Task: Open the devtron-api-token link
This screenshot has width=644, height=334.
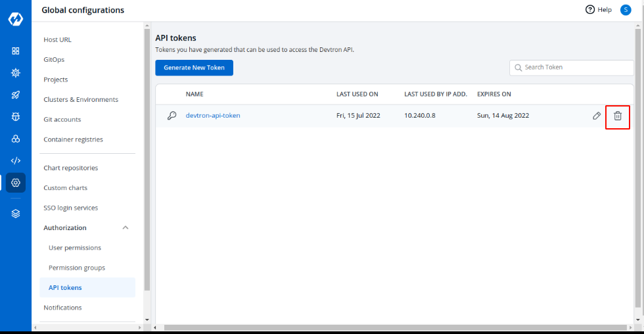Action: 213,116
